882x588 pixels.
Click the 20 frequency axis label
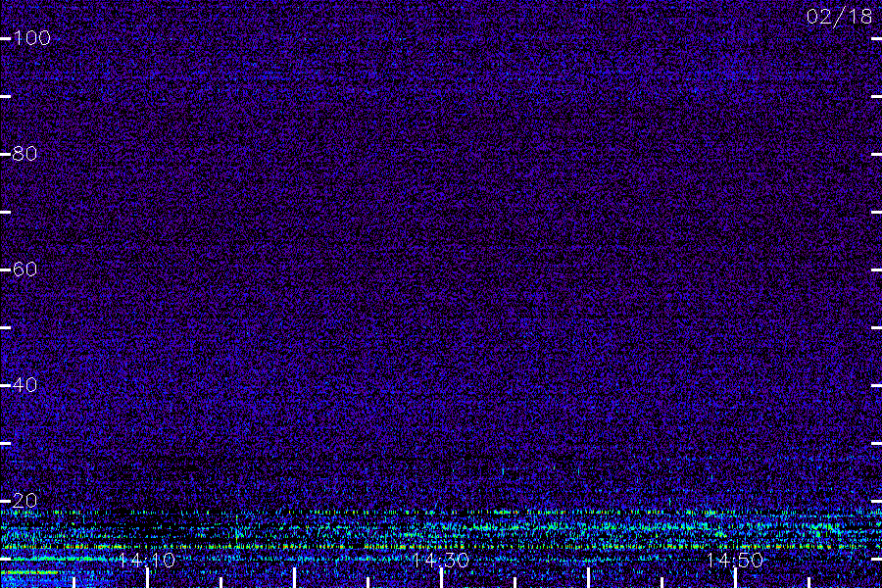pos(24,501)
